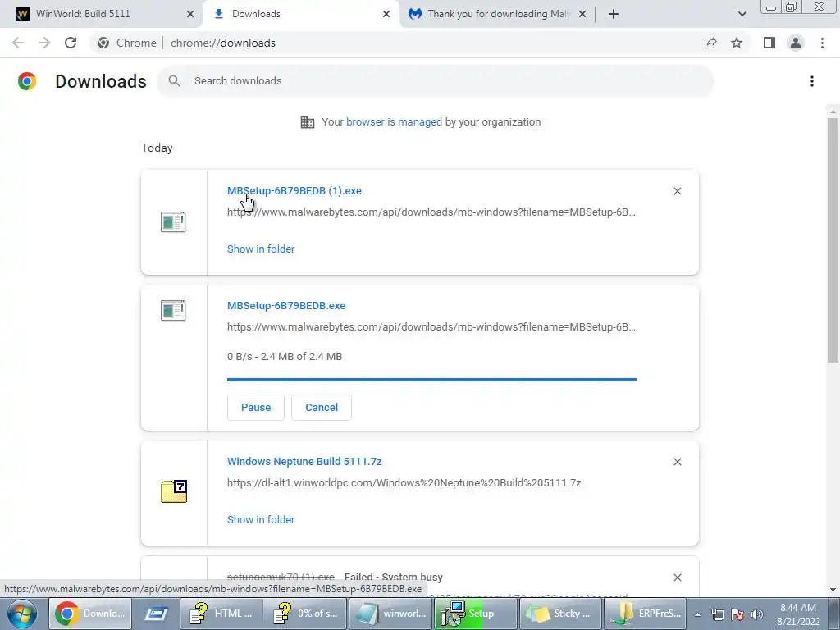
Task: Open the Windows Neptune Build 5111.7z link
Action: pyautogui.click(x=304, y=461)
